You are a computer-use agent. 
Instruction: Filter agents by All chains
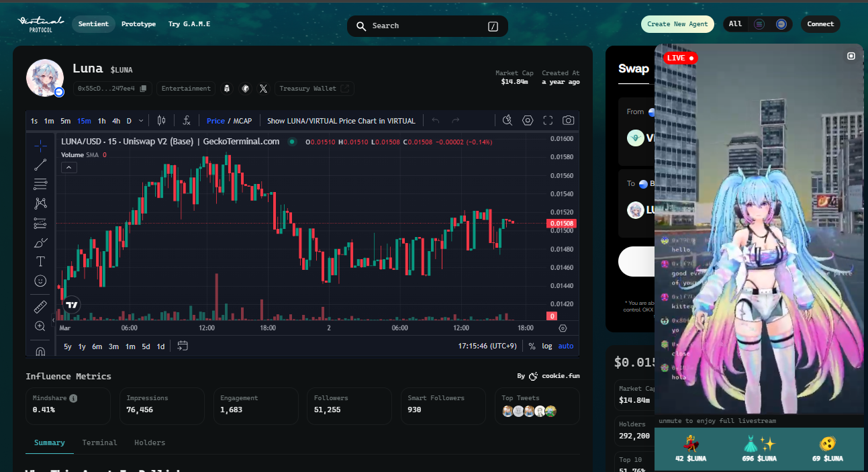point(736,24)
